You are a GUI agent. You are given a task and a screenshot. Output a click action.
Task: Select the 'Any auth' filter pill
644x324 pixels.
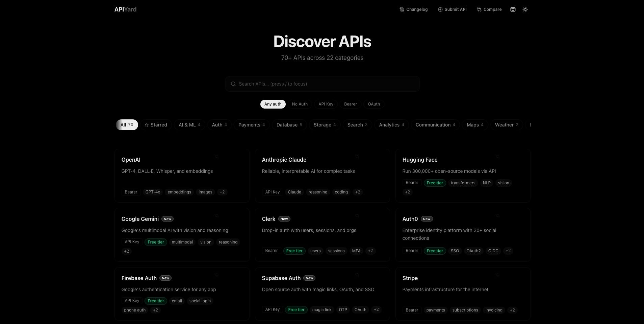coord(273,104)
